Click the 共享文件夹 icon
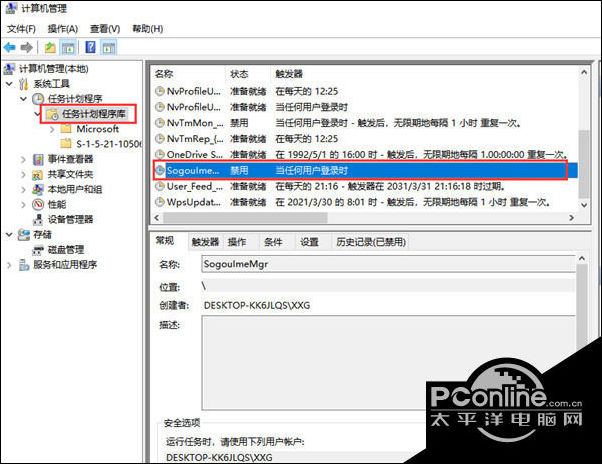Viewport: 602px width, 464px height. (x=38, y=174)
